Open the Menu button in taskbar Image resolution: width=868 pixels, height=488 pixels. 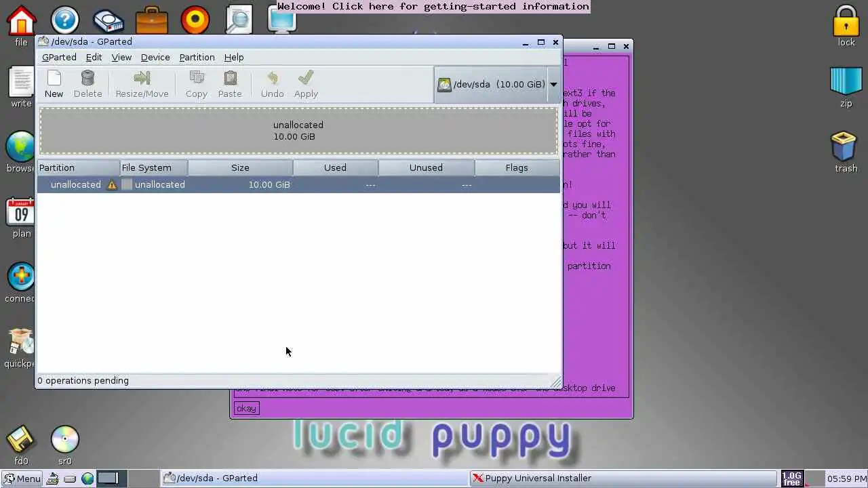(22, 479)
